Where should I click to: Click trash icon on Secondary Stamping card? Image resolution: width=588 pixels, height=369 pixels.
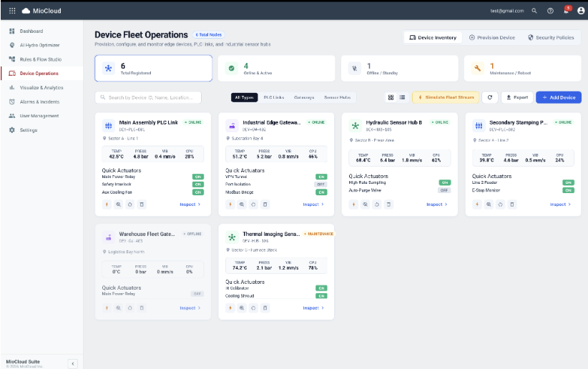tap(511, 205)
